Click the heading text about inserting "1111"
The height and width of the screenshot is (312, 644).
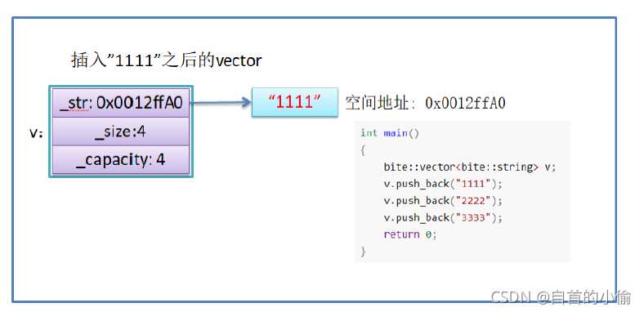tap(167, 60)
